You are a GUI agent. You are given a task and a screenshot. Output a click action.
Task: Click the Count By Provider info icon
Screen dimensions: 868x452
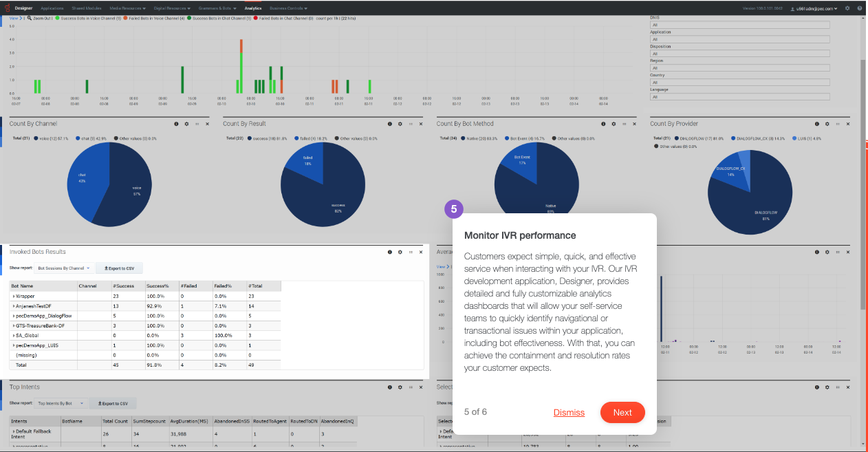tap(816, 124)
